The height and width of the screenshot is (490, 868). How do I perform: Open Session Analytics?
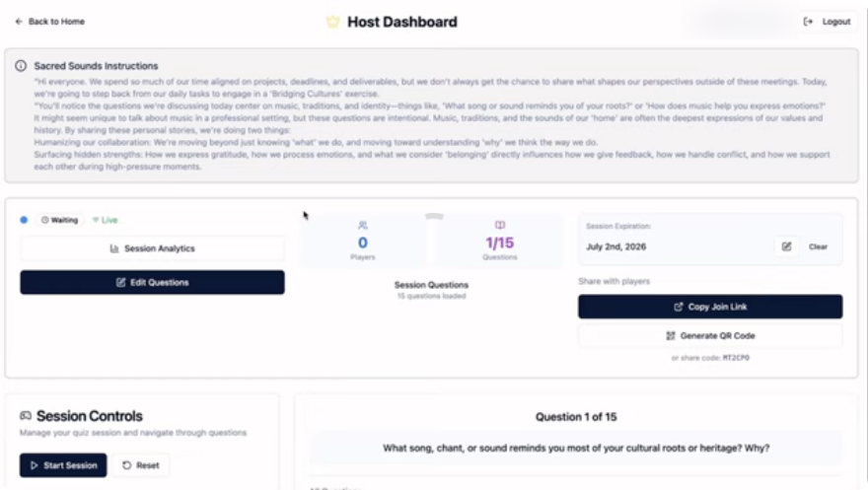(x=152, y=248)
